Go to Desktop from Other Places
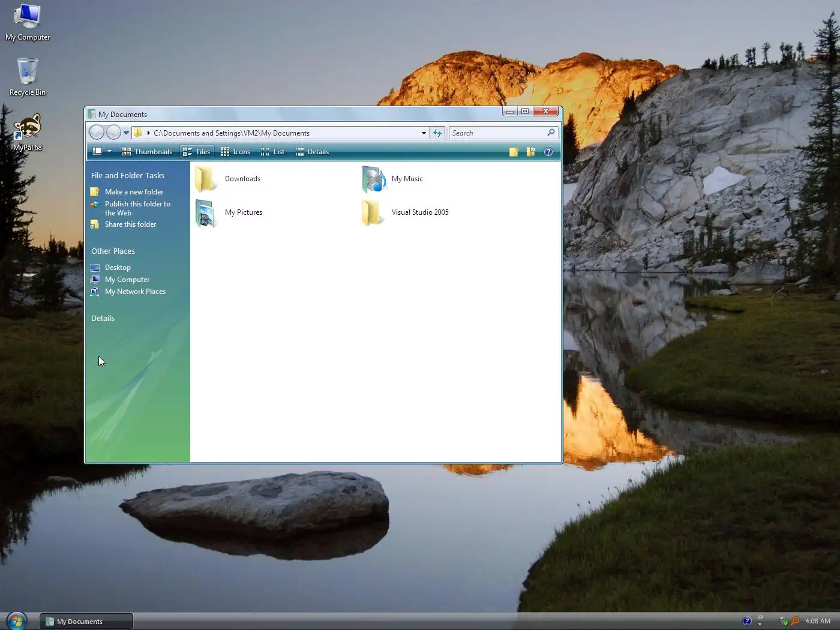Image resolution: width=840 pixels, height=630 pixels. tap(118, 268)
